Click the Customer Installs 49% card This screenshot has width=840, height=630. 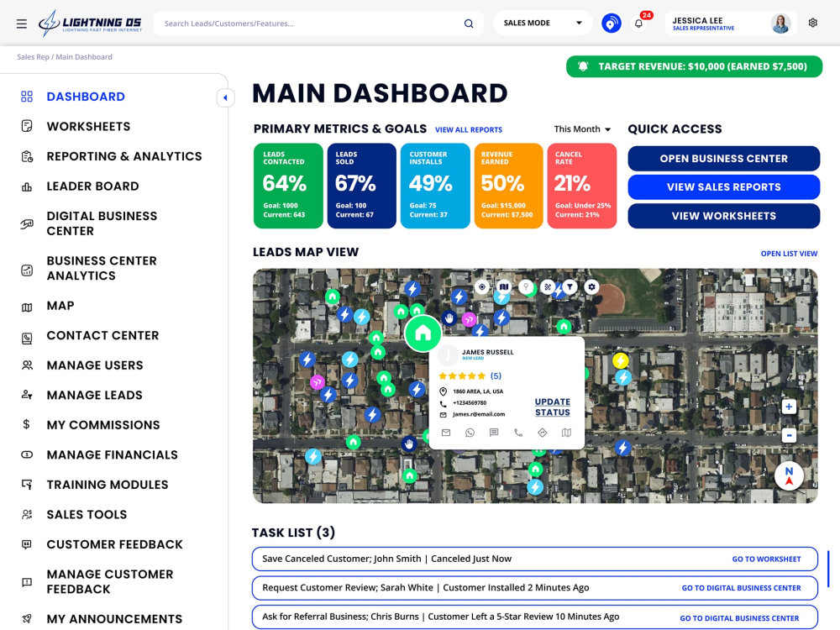pyautogui.click(x=435, y=186)
